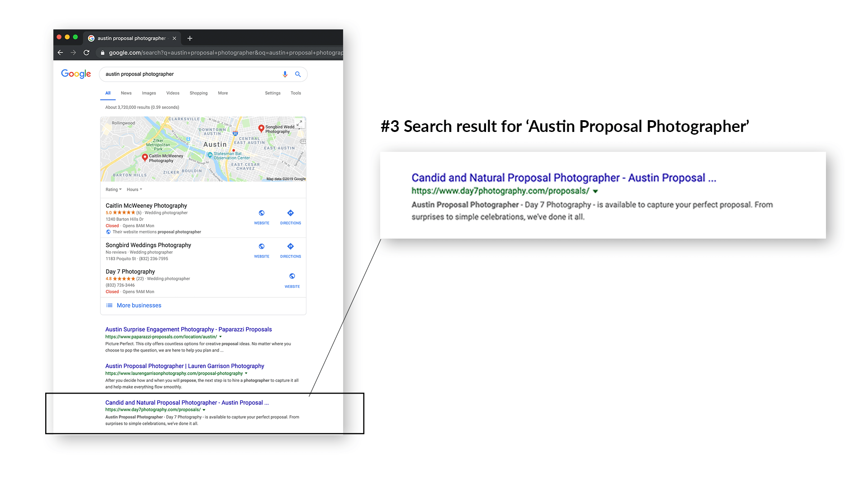Open Candid and Natural Proposal Photographer result

click(x=187, y=403)
